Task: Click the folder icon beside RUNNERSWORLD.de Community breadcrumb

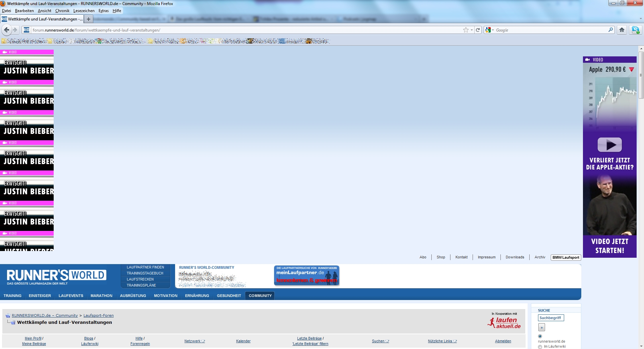Action: click(x=8, y=316)
